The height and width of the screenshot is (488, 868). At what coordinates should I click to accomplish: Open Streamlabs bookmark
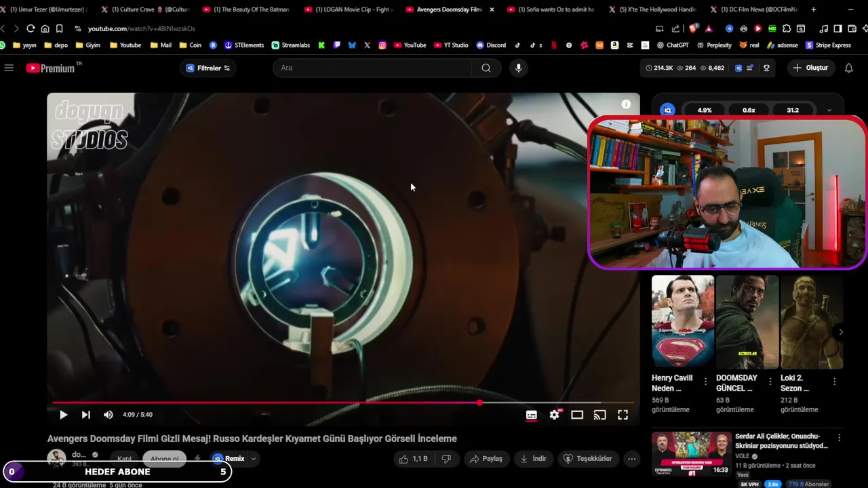pyautogui.click(x=291, y=45)
